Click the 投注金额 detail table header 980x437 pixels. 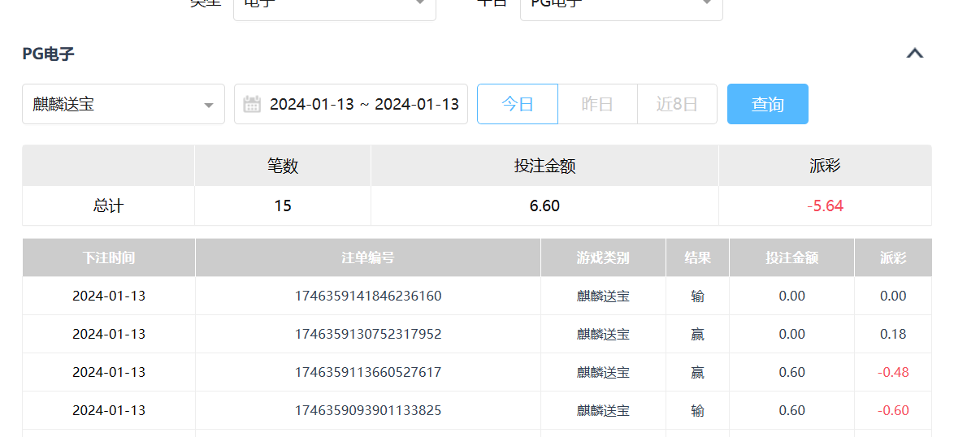click(791, 257)
